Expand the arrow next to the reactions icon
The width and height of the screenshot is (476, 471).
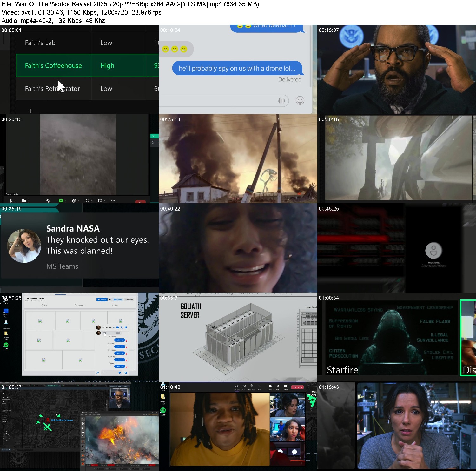tap(78, 201)
